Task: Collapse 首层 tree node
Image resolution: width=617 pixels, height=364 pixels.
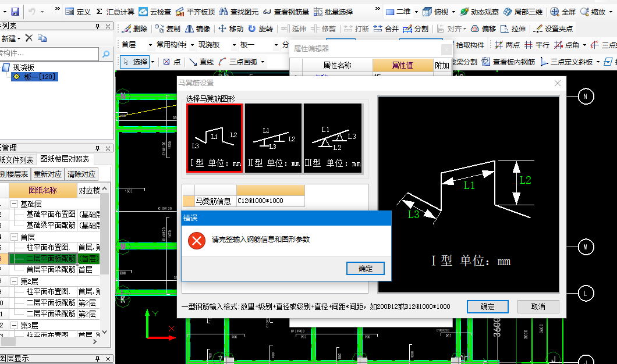Action: (x=14, y=237)
